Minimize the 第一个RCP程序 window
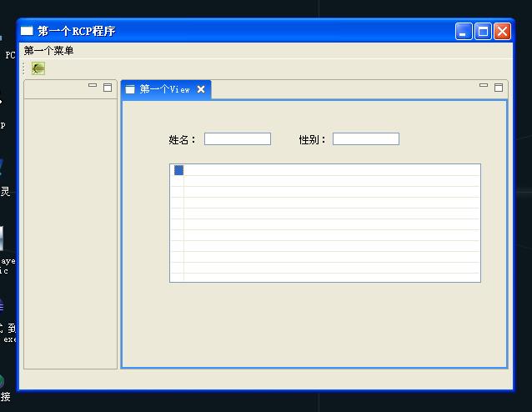The image size is (532, 412). 464,32
